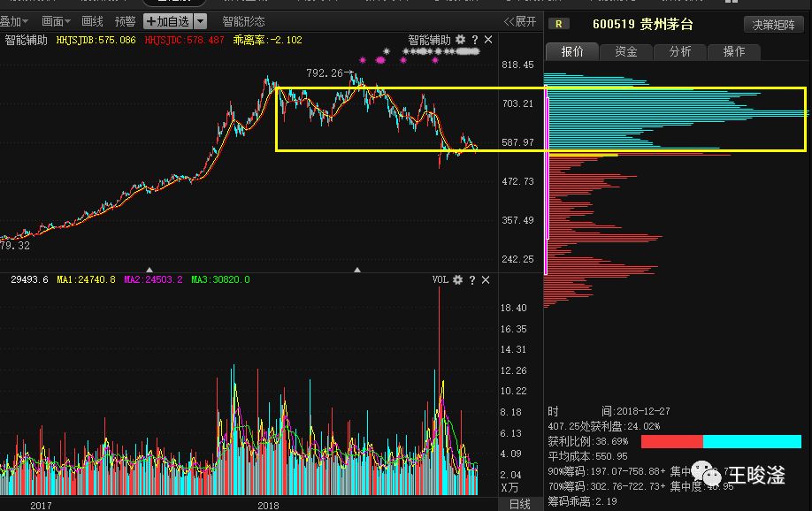Open the 分析 tab
The image size is (812, 511).
click(x=680, y=52)
